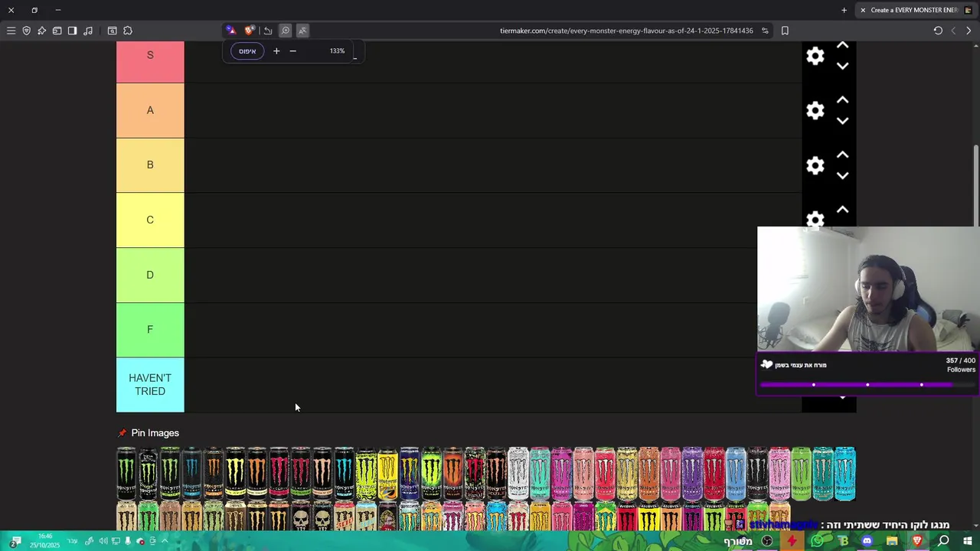Open the notification center icon
This screenshot has width=980, height=551.
[15, 541]
